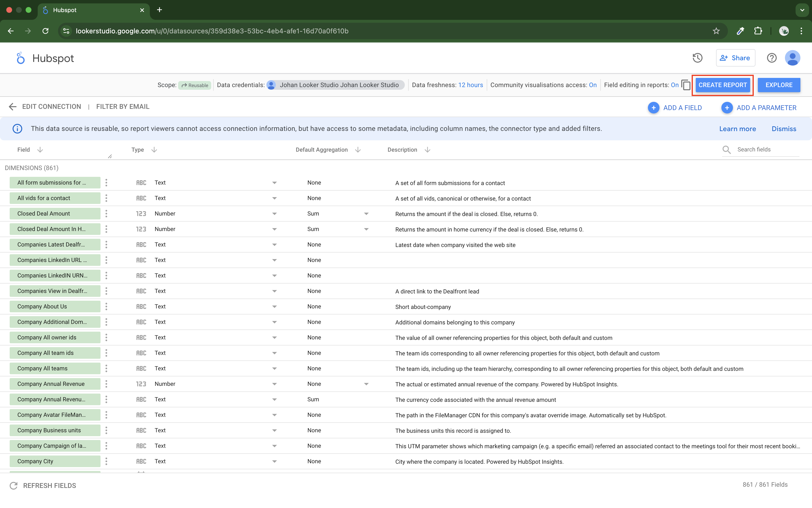Open version history clock icon
The width and height of the screenshot is (812, 508).
coord(697,58)
